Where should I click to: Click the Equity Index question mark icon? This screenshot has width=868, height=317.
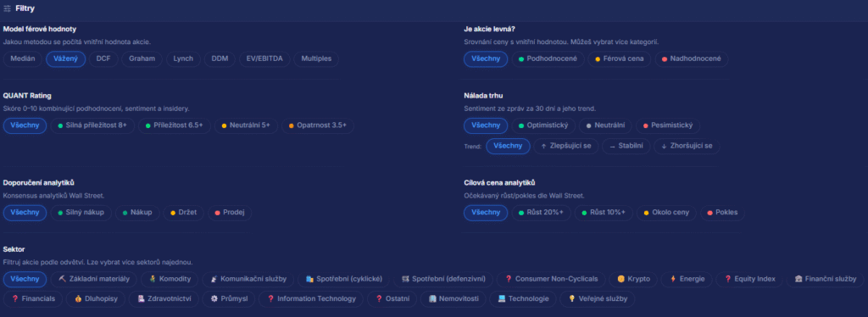coord(727,280)
